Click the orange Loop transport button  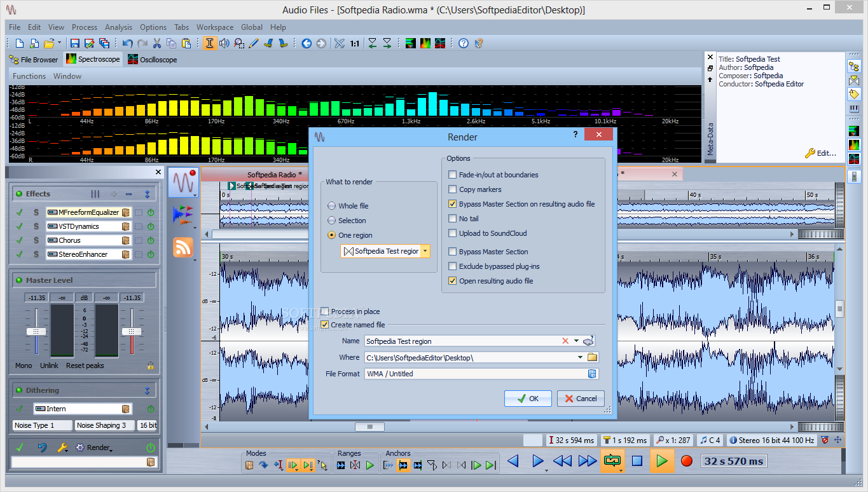tap(612, 461)
